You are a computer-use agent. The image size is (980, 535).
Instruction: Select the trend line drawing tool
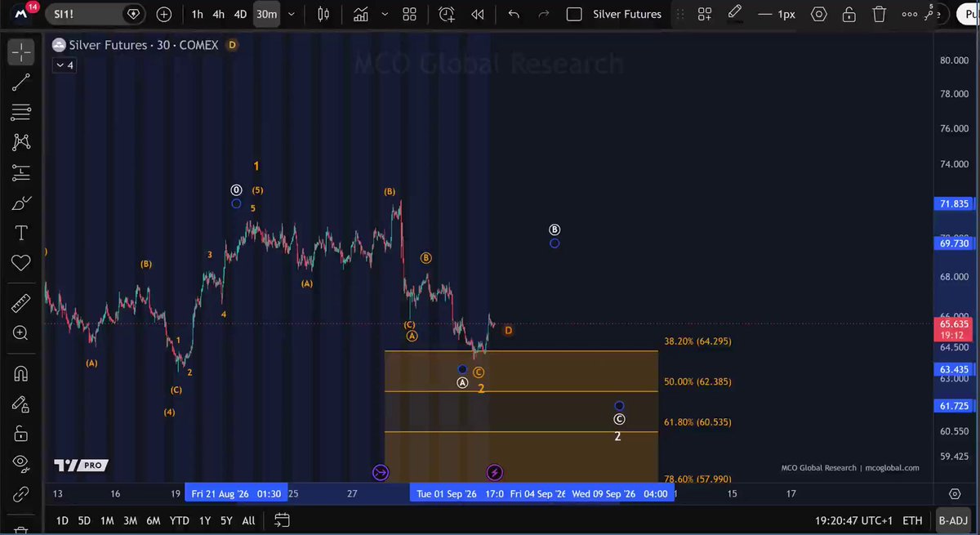[21, 81]
